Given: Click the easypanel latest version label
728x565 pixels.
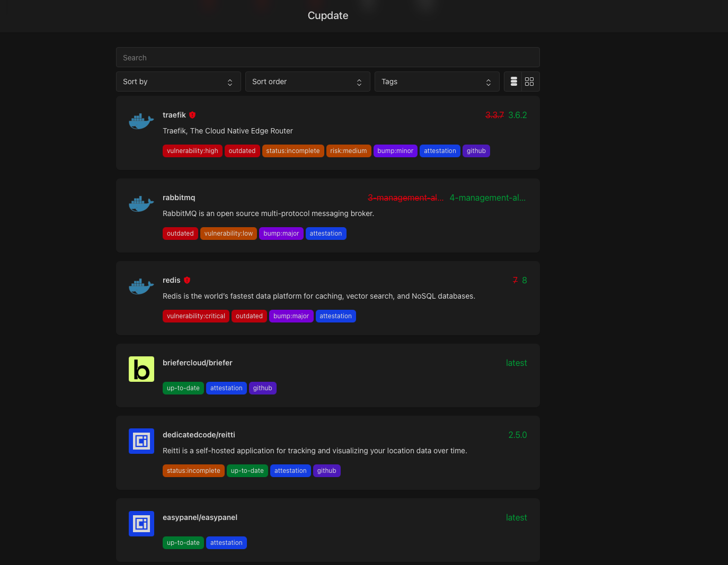Looking at the screenshot, I should [x=517, y=517].
